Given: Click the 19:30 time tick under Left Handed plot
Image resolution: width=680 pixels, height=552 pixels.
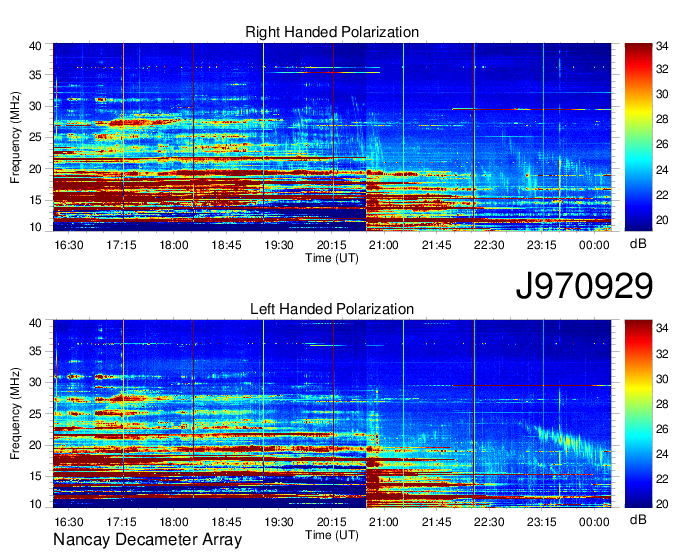Looking at the screenshot, I should [x=279, y=522].
